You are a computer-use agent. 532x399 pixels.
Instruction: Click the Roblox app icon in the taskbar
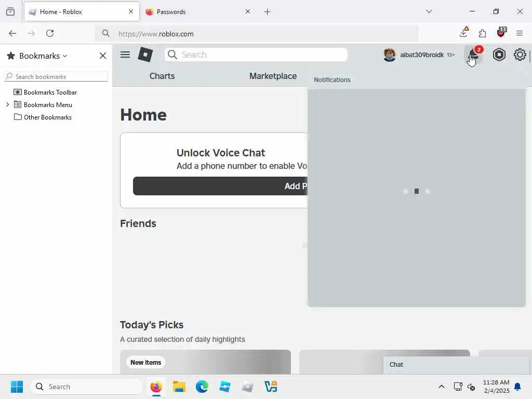coord(248,387)
